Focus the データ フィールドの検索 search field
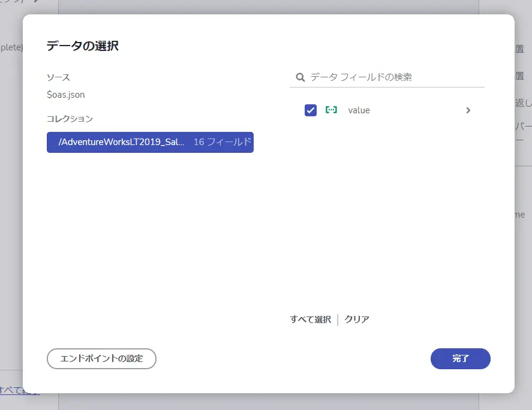The image size is (532, 410). [x=387, y=77]
